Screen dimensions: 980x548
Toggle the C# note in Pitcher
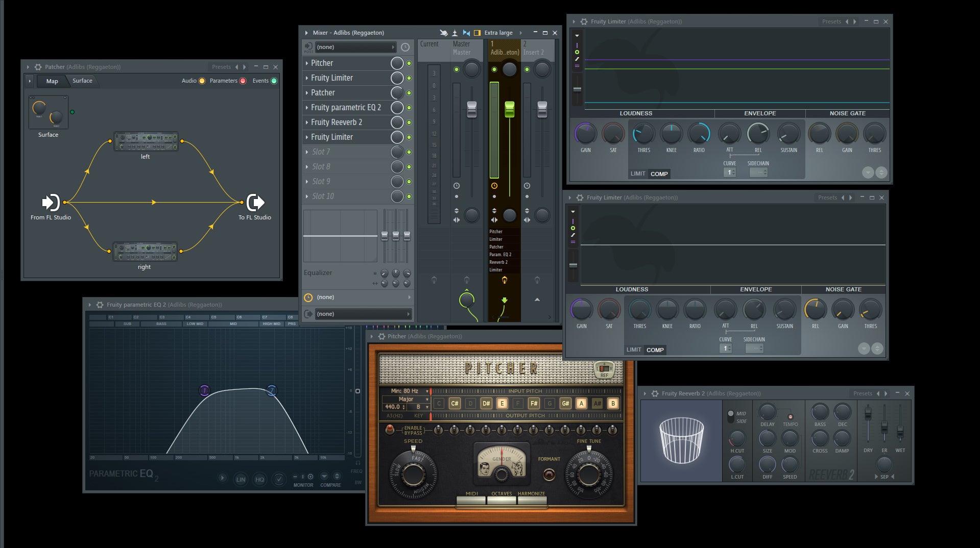pos(454,404)
